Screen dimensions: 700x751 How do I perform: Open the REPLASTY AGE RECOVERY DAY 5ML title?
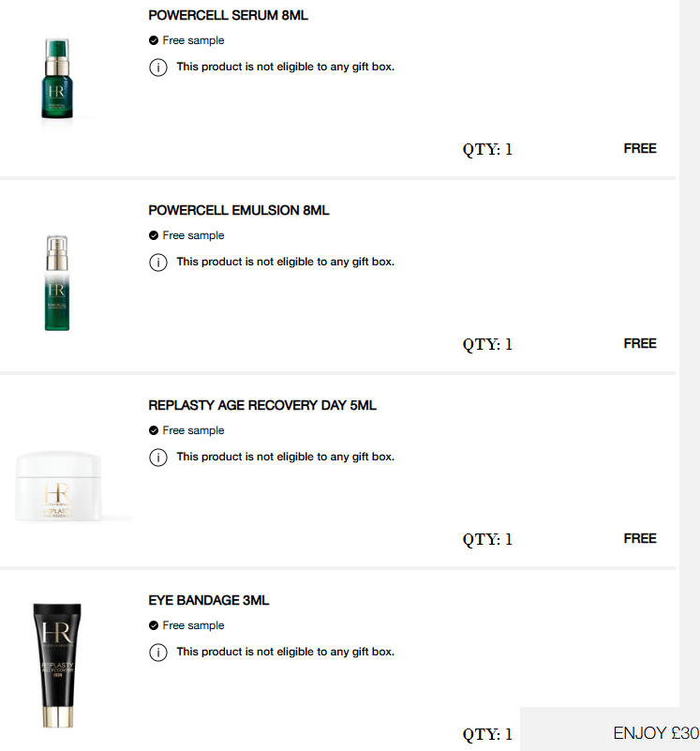[x=262, y=406]
